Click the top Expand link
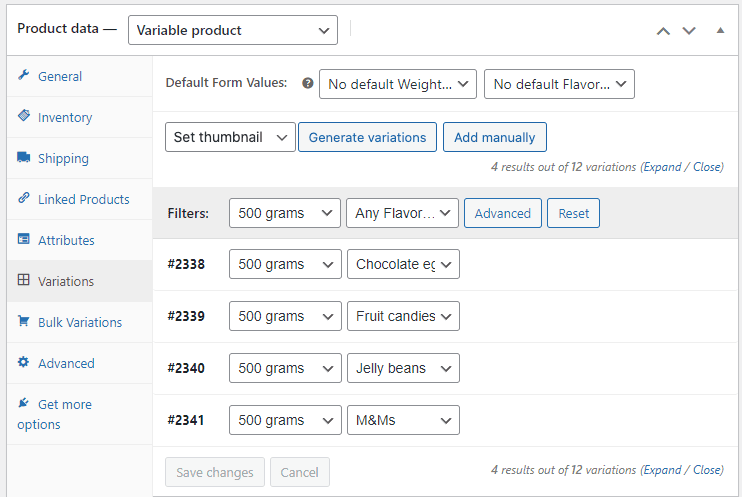 662,167
